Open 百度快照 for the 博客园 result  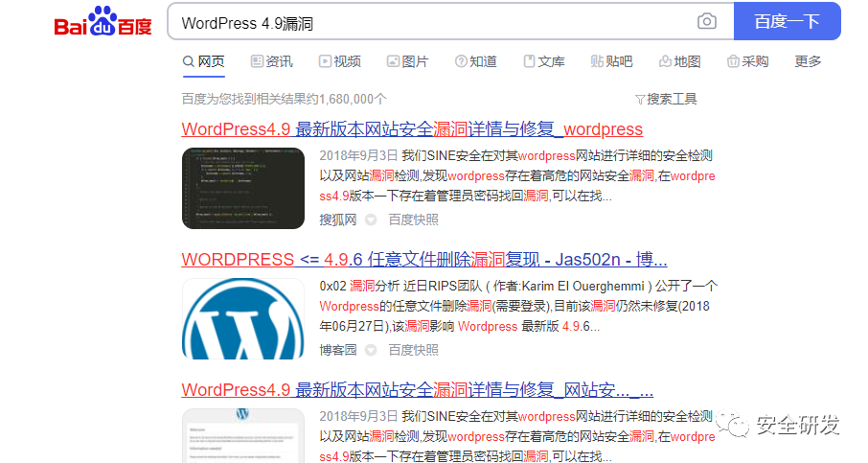(413, 350)
